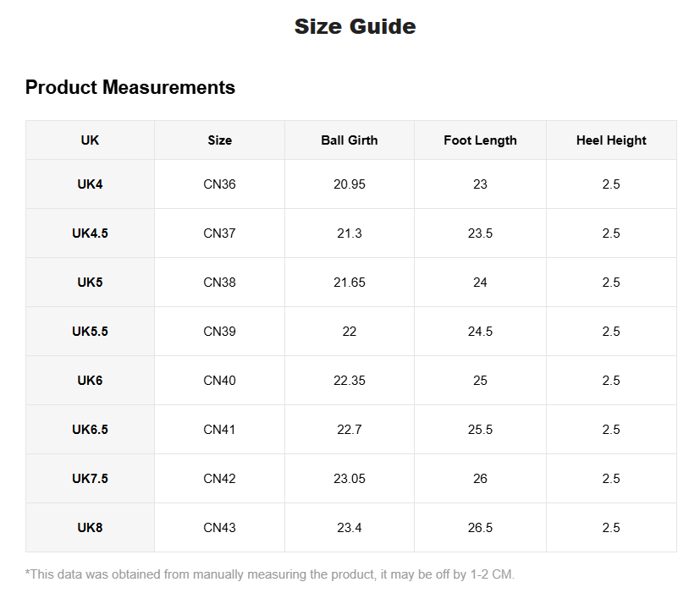This screenshot has height=593, width=700.
Task: Click the CN40 size cell
Action: (x=219, y=381)
